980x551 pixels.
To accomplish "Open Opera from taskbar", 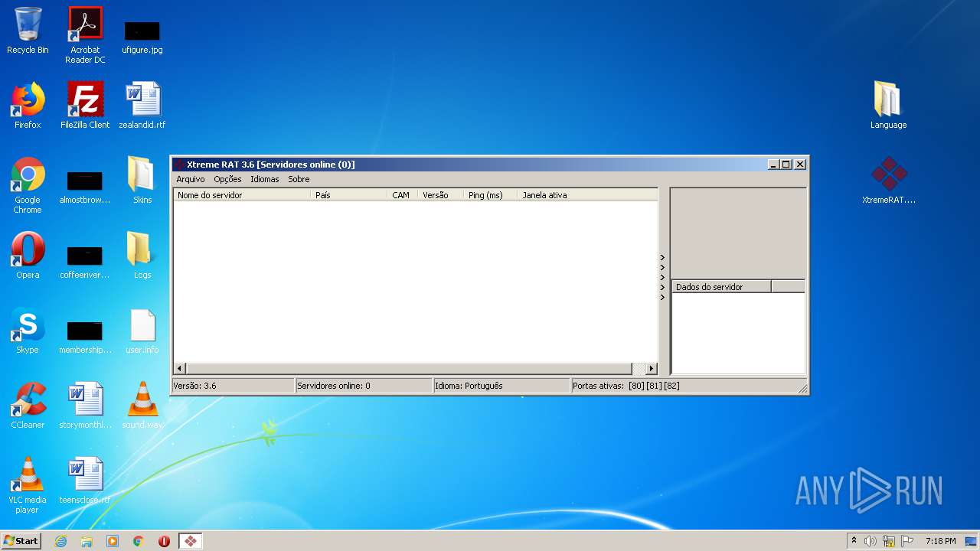I will (164, 541).
